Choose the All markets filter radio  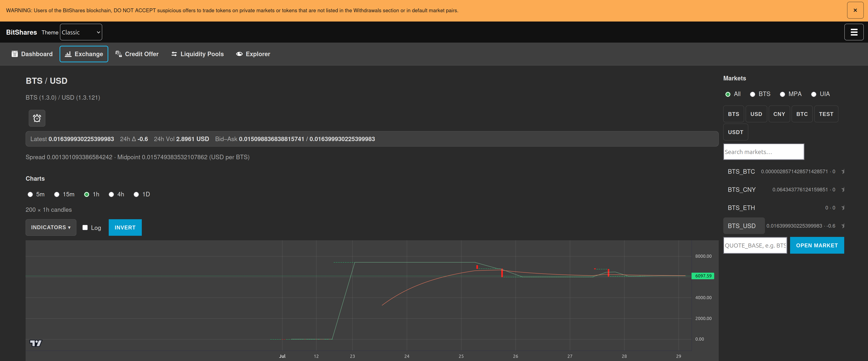(x=728, y=94)
